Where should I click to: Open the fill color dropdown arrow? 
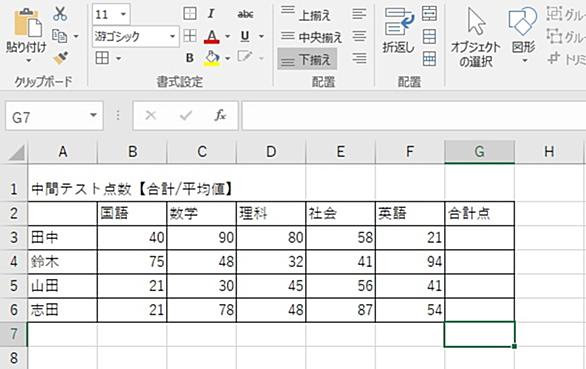pos(227,58)
